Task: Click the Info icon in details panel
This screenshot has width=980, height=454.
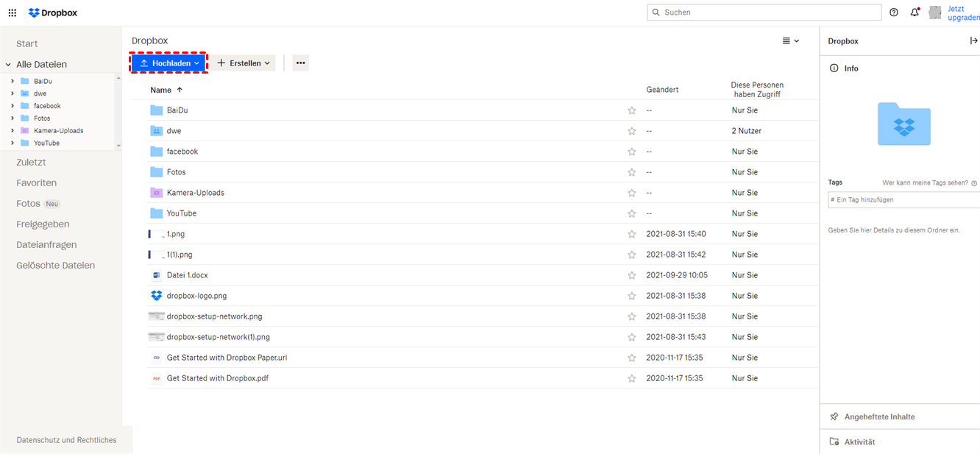Action: pos(834,68)
